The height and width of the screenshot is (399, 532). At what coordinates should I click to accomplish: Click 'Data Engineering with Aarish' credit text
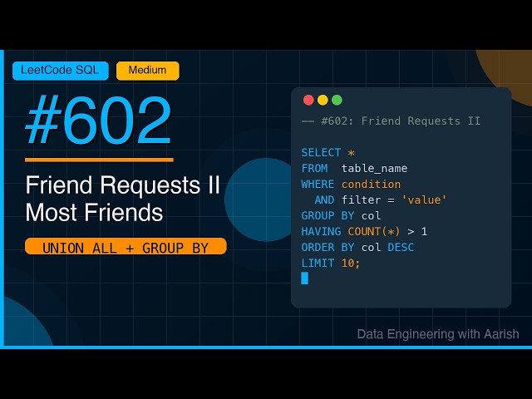tap(438, 334)
